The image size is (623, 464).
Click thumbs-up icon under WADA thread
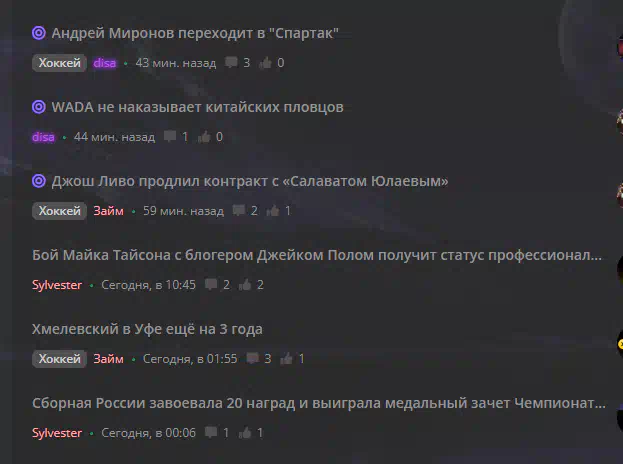click(x=204, y=137)
